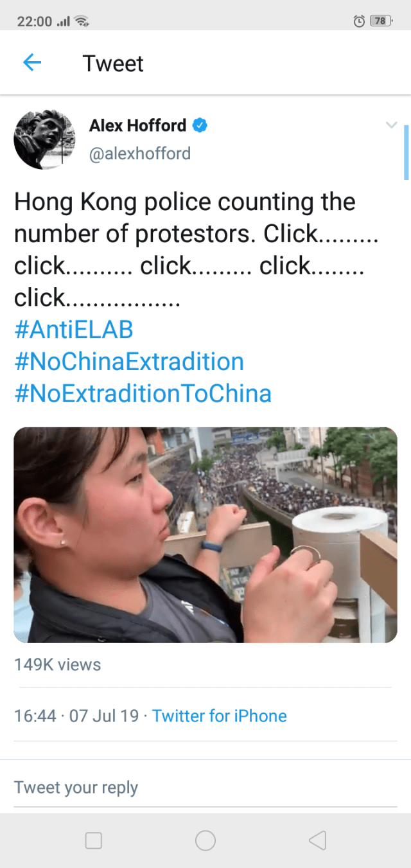
Task: Tap the Android recent apps square
Action: tap(94, 840)
